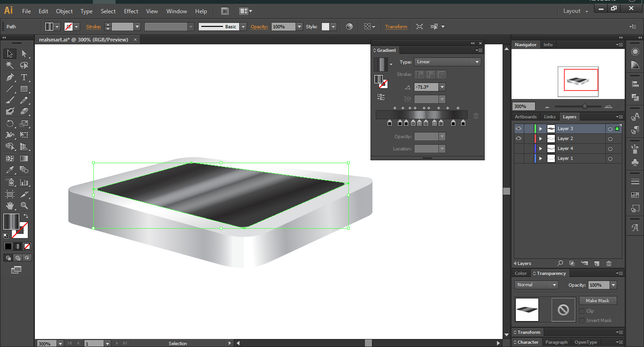Show Layer 4 by clicking visibility box

tap(519, 149)
